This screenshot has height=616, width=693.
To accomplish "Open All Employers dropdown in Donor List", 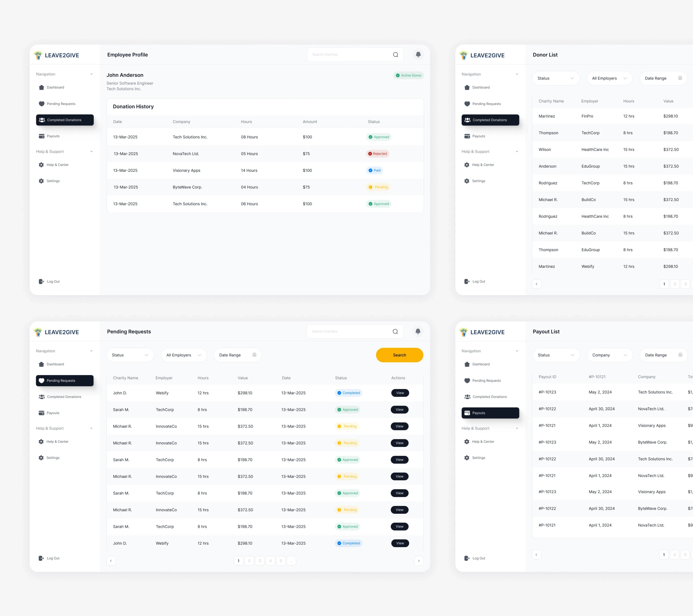I will coord(609,78).
